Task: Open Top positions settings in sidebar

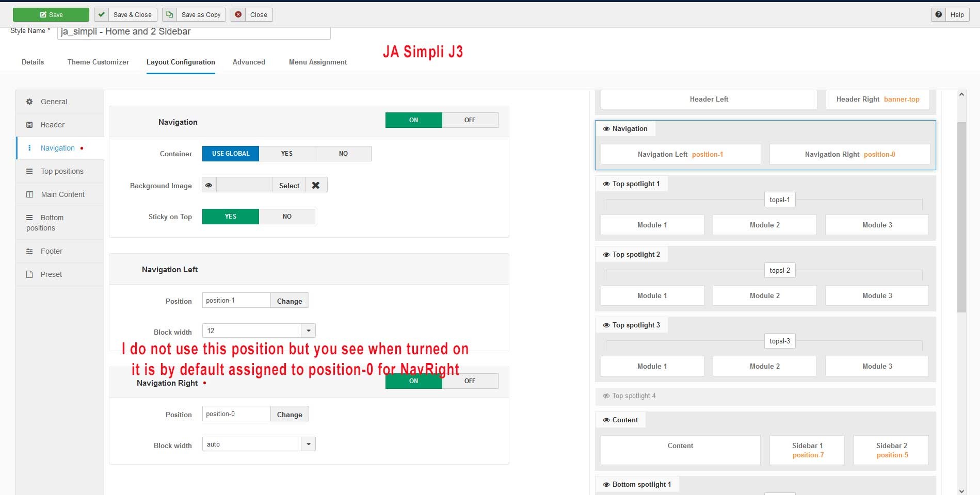Action: tap(60, 171)
